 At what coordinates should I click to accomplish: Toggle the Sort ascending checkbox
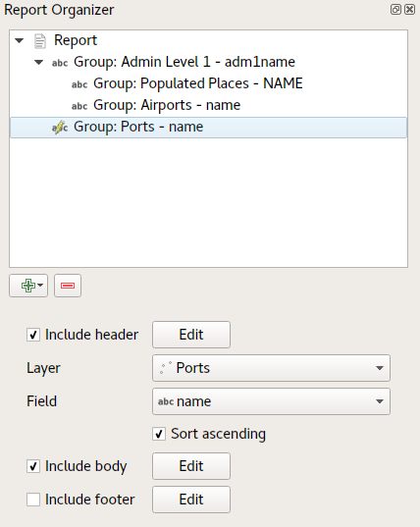(159, 434)
